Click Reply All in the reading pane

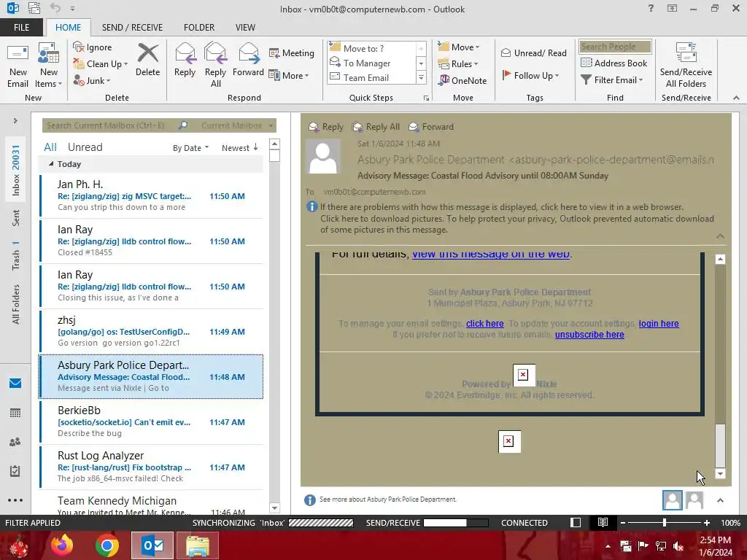pyautogui.click(x=376, y=127)
